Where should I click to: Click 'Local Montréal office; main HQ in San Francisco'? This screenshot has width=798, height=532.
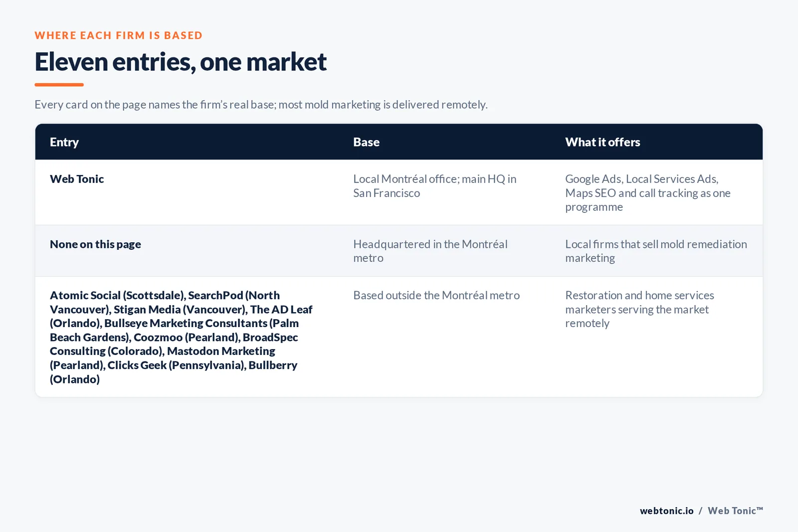pos(435,186)
